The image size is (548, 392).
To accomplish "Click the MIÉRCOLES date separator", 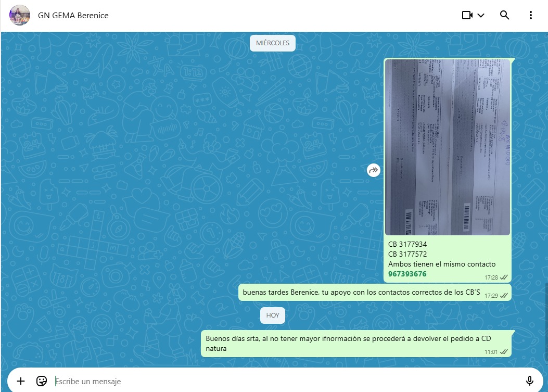I will pos(272,43).
